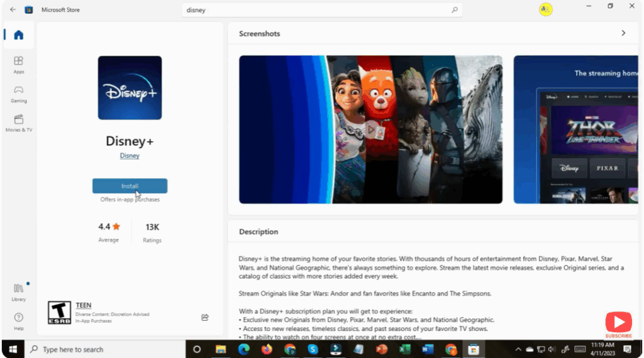
Task: Click the taskbar "Type here to search" box
Action: tap(105, 349)
